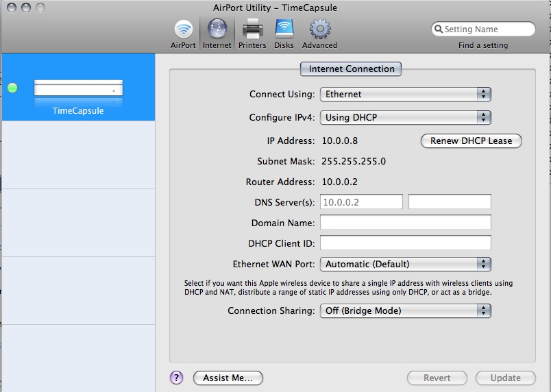
Task: Open the Configure IPv4 dropdown
Action: (x=406, y=117)
